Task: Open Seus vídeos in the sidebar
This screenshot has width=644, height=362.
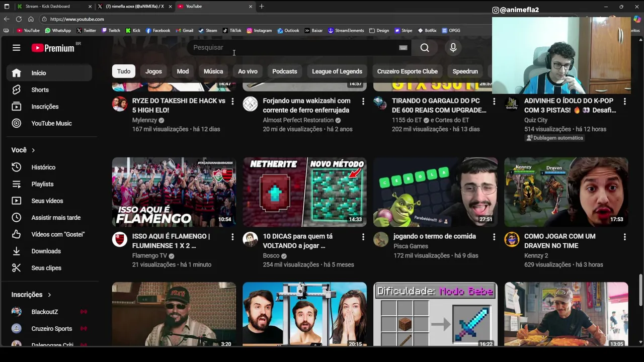Action: click(x=49, y=201)
